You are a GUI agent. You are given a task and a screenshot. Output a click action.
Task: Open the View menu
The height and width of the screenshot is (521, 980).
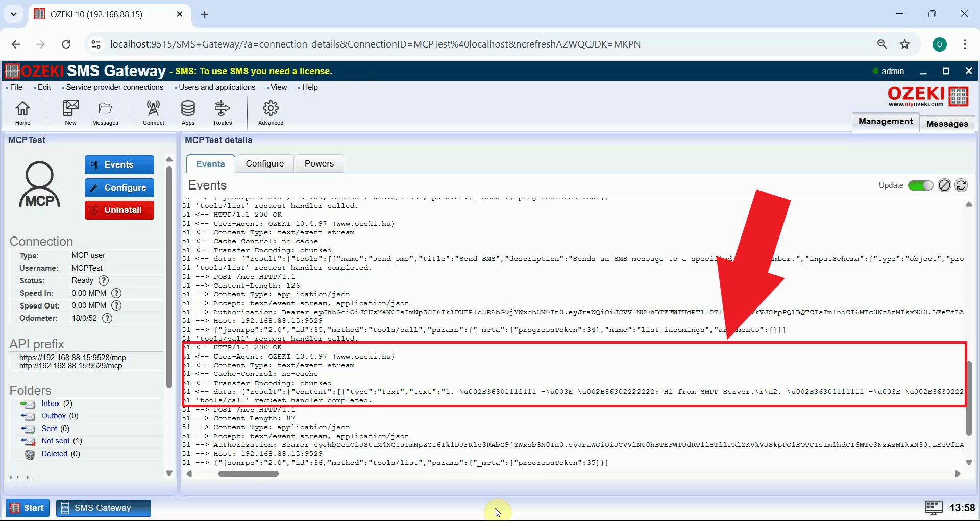(279, 87)
